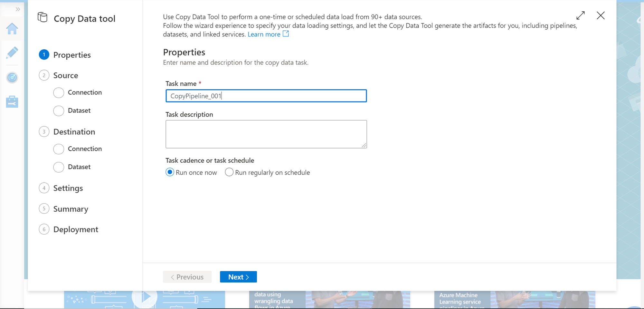Go to the Destination step
The height and width of the screenshot is (309, 644).
(67, 132)
